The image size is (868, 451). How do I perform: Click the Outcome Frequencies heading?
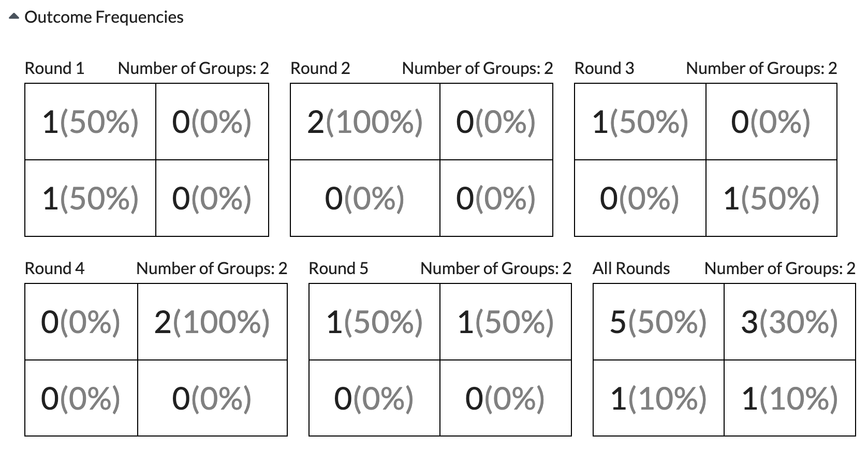pyautogui.click(x=104, y=17)
